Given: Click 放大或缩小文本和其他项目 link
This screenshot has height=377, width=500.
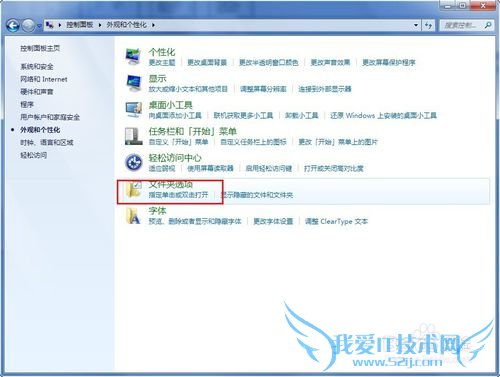Looking at the screenshot, I should pos(188,89).
